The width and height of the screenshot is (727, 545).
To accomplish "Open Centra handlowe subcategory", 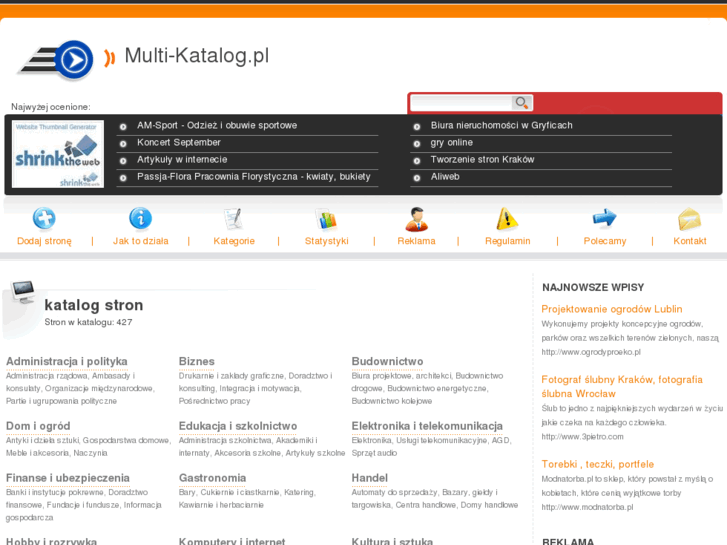I will click(x=426, y=505).
